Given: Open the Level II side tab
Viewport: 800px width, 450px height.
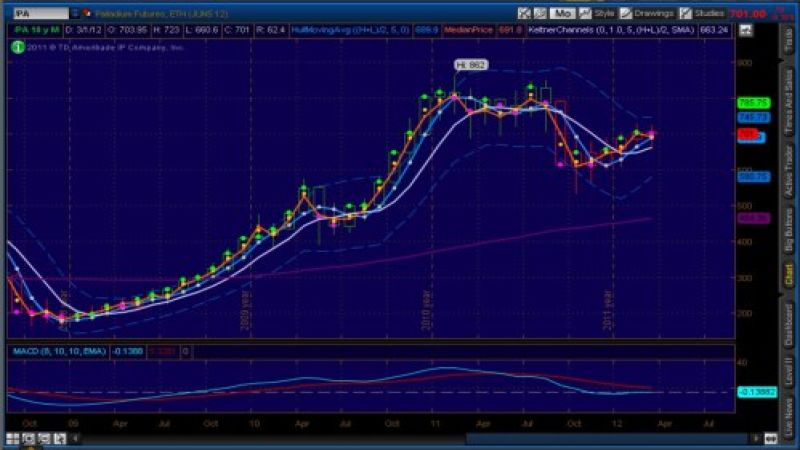Looking at the screenshot, I should point(789,370).
